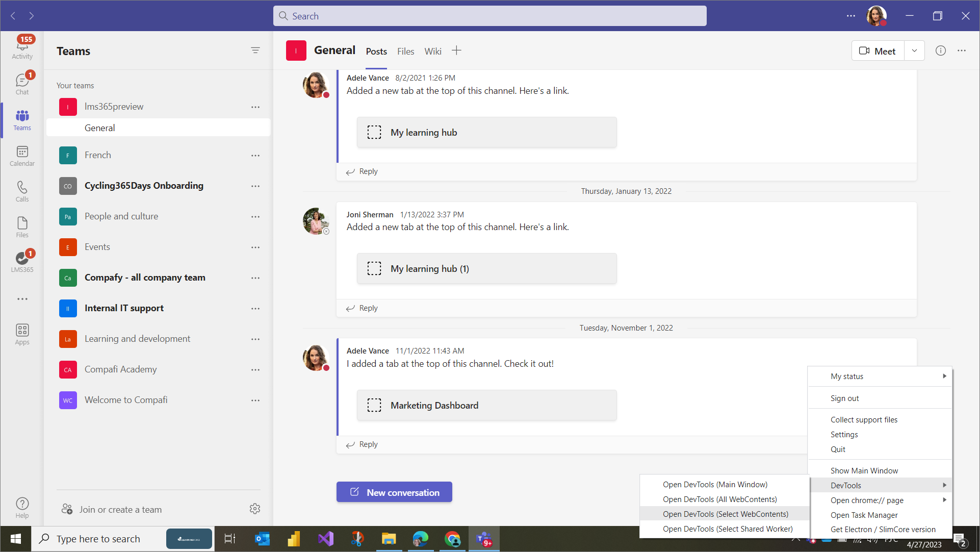Start a New conversation
This screenshot has height=552, width=980.
click(394, 492)
